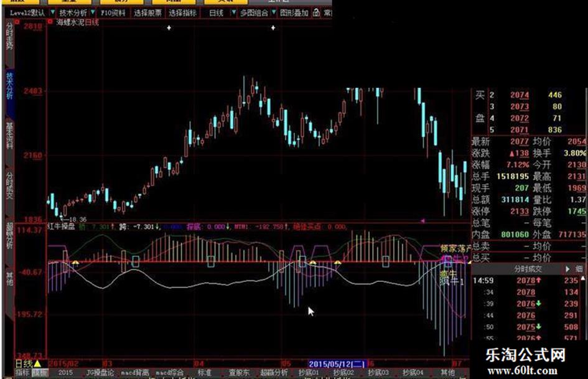Select 抄底03 bottom tab
Image resolution: width=588 pixels, height=379 pixels.
click(x=378, y=373)
